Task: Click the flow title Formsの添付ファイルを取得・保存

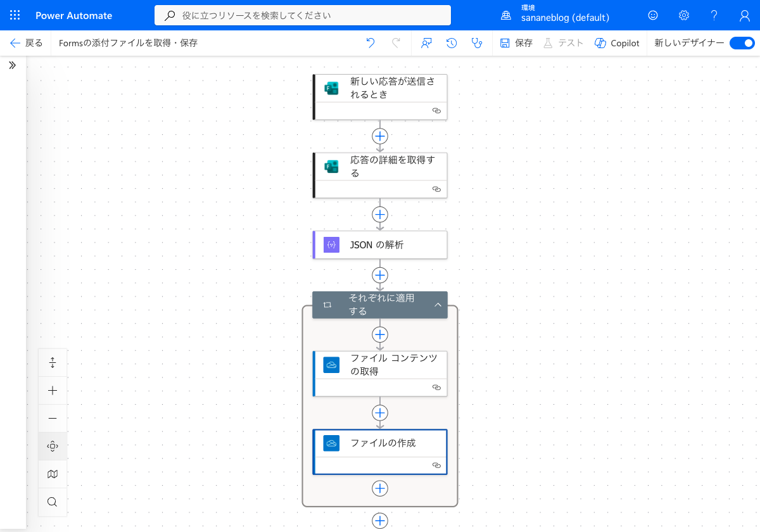Action: pyautogui.click(x=128, y=43)
